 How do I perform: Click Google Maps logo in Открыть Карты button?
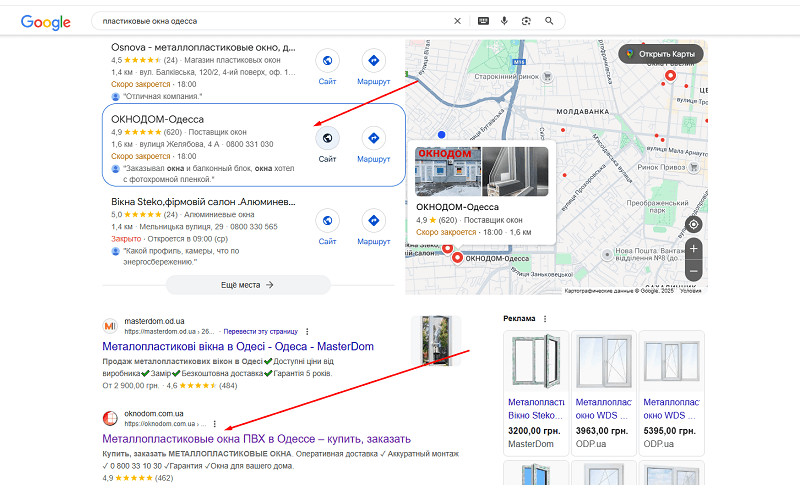(630, 54)
